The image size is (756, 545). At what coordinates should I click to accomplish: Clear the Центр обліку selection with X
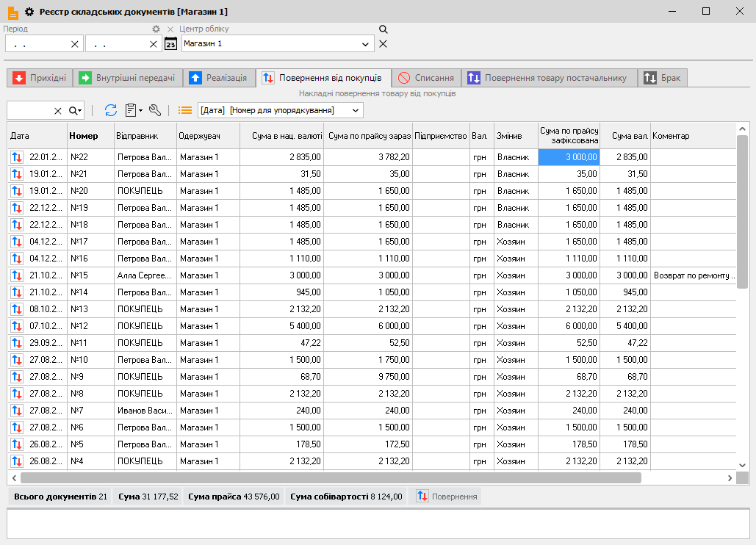point(383,44)
